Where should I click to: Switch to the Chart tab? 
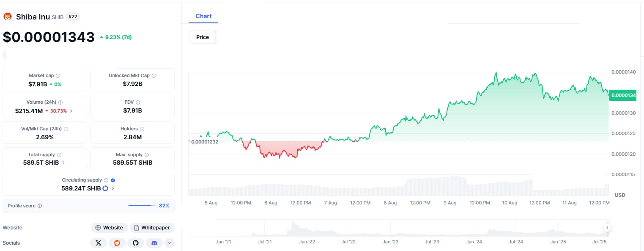[203, 16]
